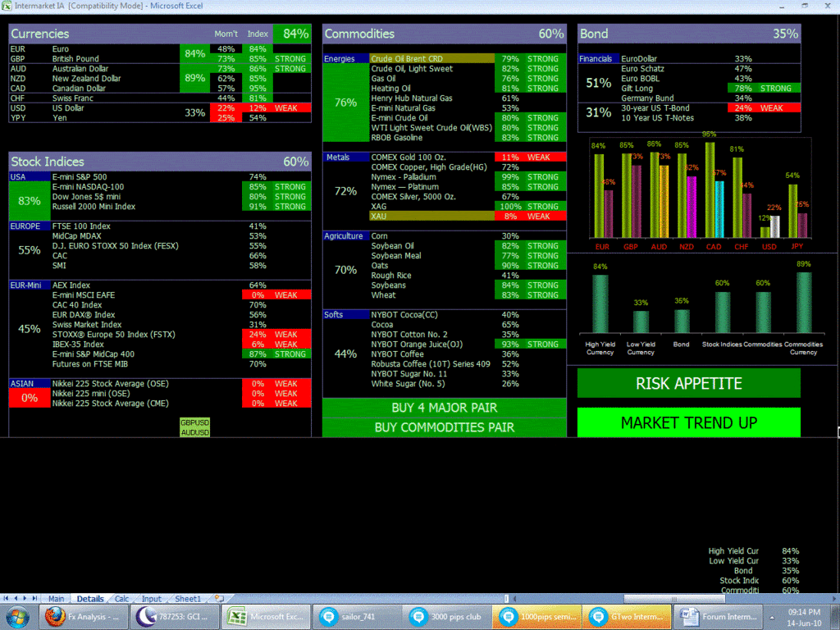Select the Details sheet tab
The height and width of the screenshot is (630, 840).
point(90,599)
